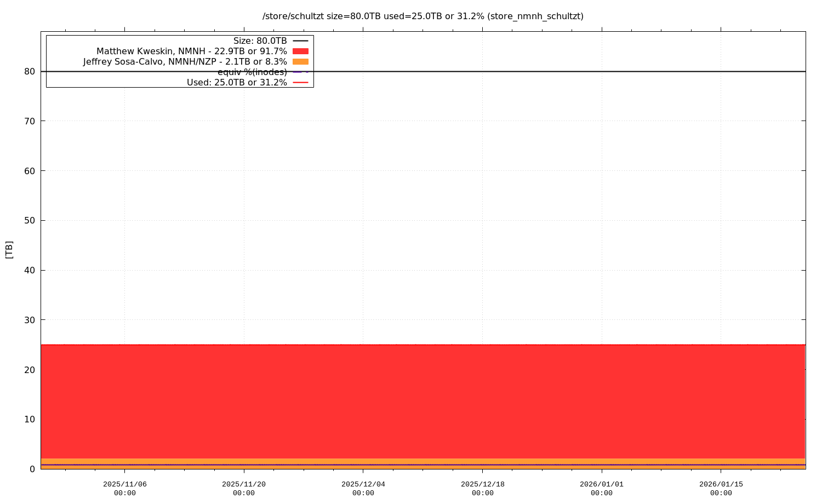Click the 2025/12/04 date axis label
Screen dimensions: 822x504
click(x=363, y=488)
